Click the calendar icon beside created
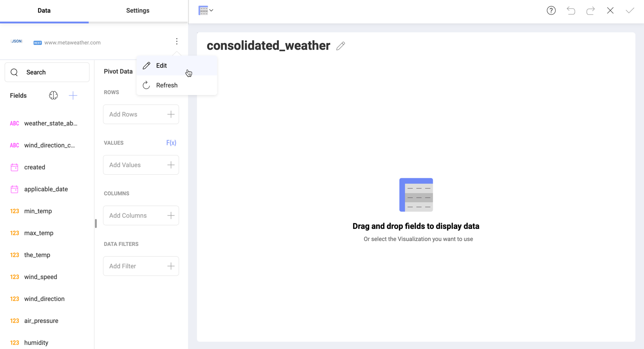Screen dimensions: 644x349 pyautogui.click(x=14, y=167)
